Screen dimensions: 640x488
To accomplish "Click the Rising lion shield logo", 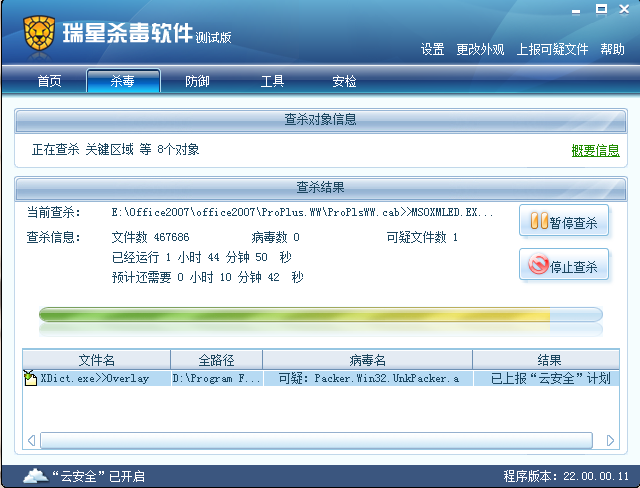I will [39, 33].
